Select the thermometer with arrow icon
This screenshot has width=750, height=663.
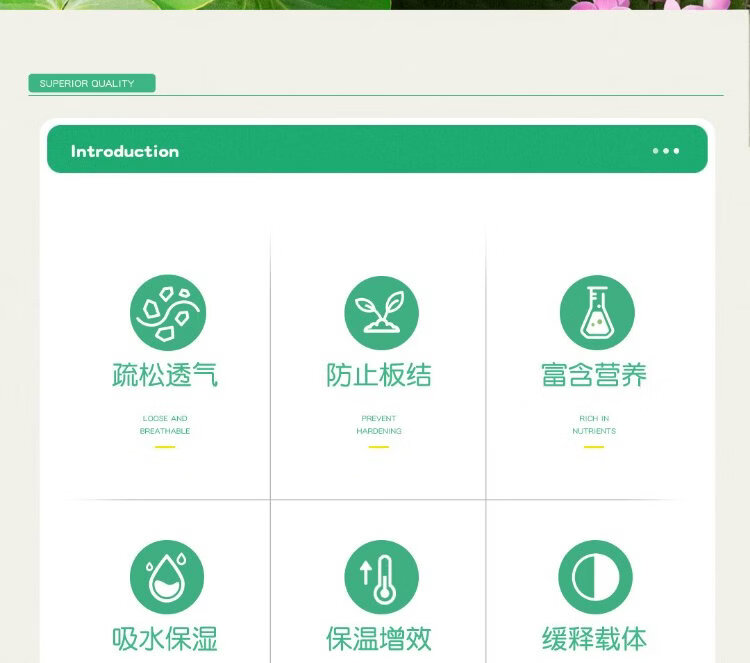click(381, 577)
